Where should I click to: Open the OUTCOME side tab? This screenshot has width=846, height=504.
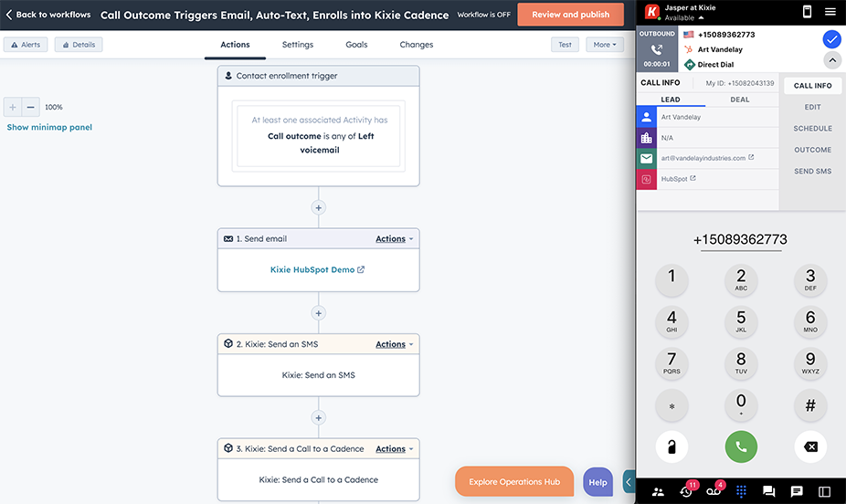[812, 150]
